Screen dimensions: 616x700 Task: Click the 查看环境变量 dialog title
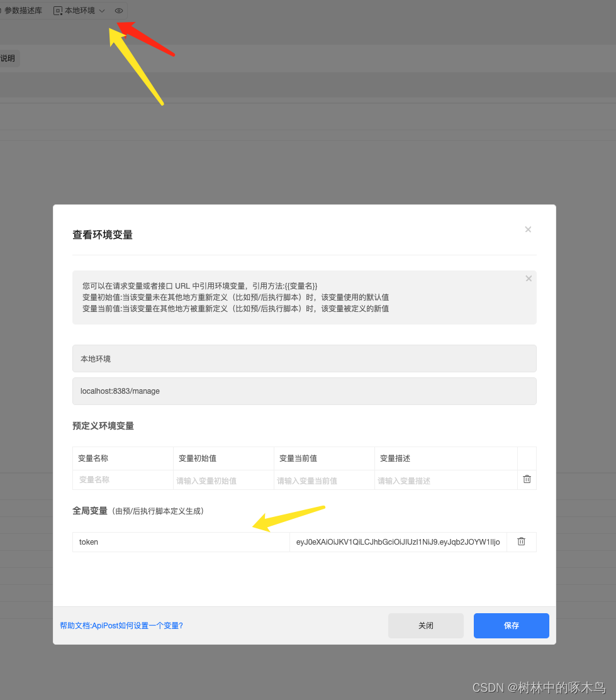[x=103, y=235]
